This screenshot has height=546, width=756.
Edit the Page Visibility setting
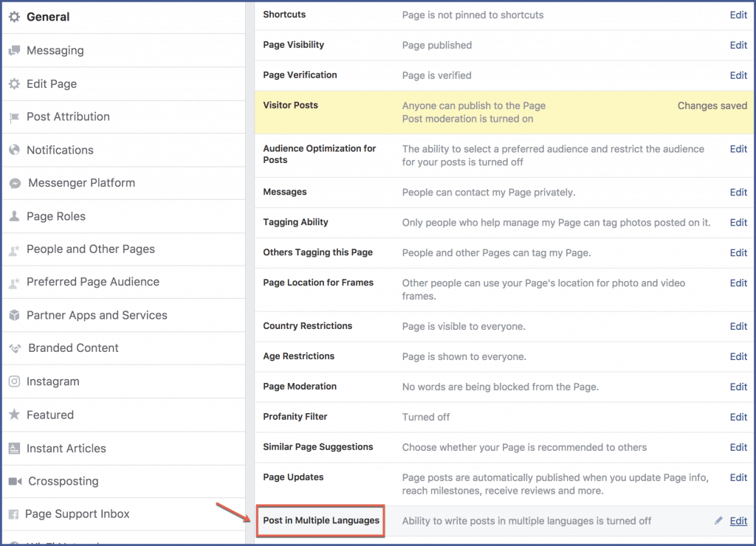pyautogui.click(x=738, y=45)
